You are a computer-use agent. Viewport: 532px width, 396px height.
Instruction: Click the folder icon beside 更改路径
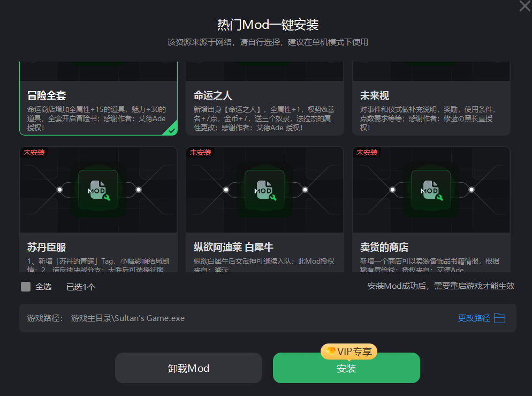499,318
